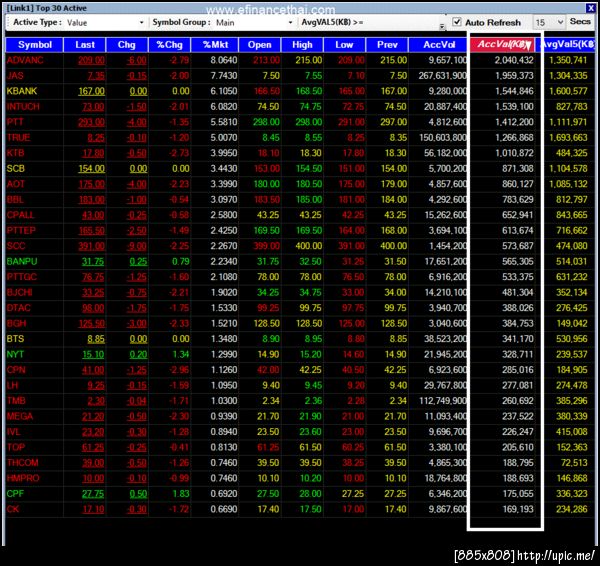Sort by the %Mkt column header
Image resolution: width=600 pixels, height=566 pixels.
tap(215, 45)
